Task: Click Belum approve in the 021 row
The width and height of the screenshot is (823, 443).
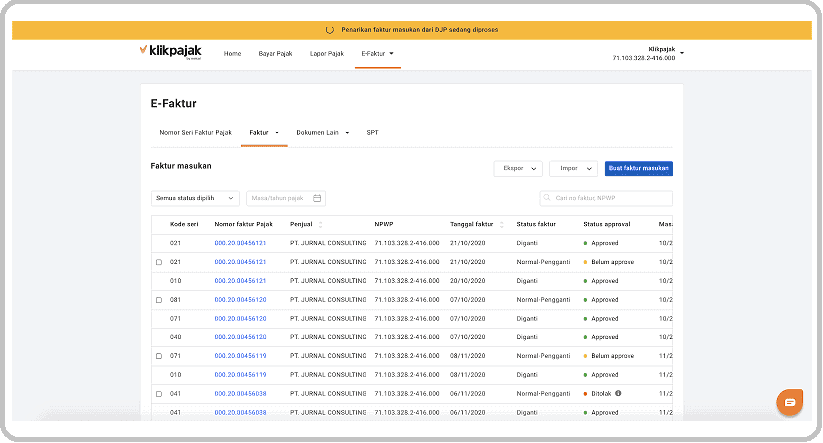Action: pyautogui.click(x=613, y=262)
